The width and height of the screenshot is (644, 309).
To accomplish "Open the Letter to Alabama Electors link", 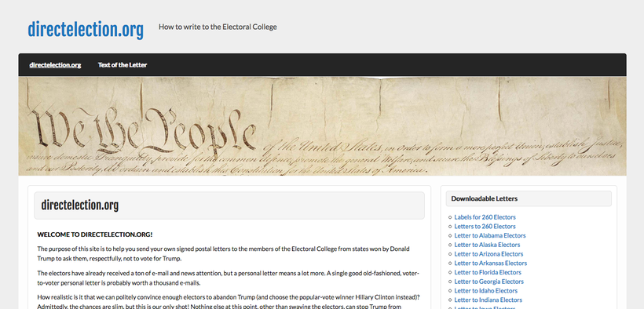I will (x=489, y=235).
